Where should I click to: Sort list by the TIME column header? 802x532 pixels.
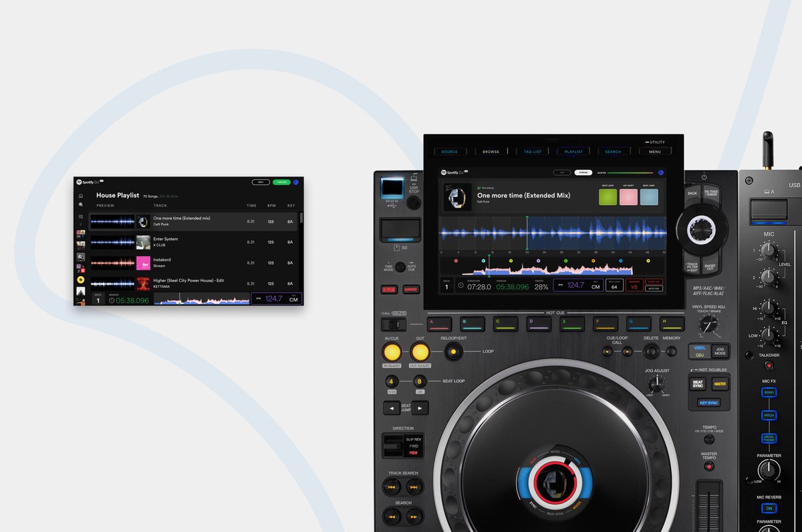[251, 206]
